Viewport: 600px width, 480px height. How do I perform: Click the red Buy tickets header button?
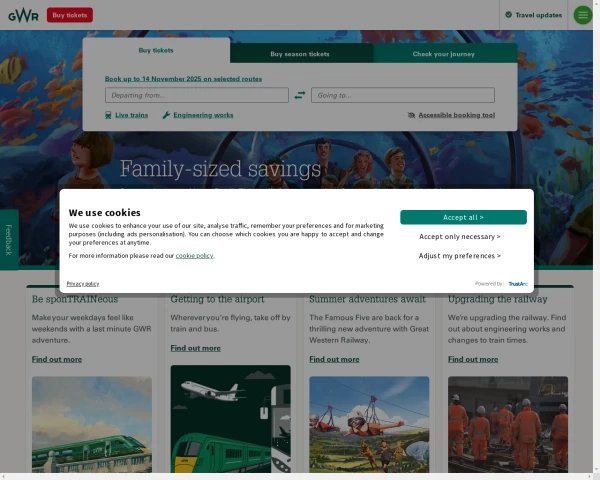coord(70,15)
